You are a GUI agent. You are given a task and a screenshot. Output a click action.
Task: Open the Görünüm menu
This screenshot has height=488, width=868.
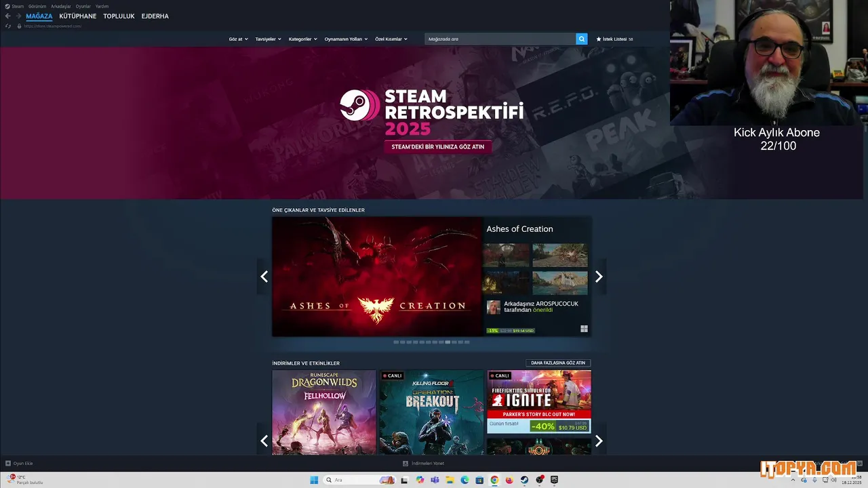coord(37,6)
